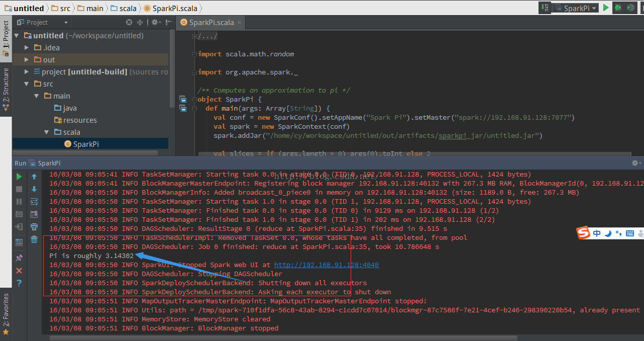Expand the folded /.../ comment block
The height and width of the screenshot is (341, 644).
click(207, 36)
